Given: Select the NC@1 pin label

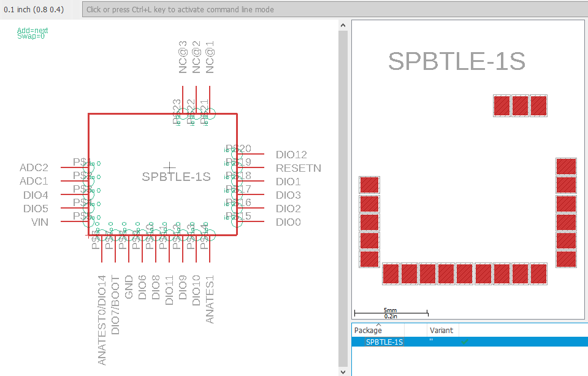Looking at the screenshot, I should [210, 57].
